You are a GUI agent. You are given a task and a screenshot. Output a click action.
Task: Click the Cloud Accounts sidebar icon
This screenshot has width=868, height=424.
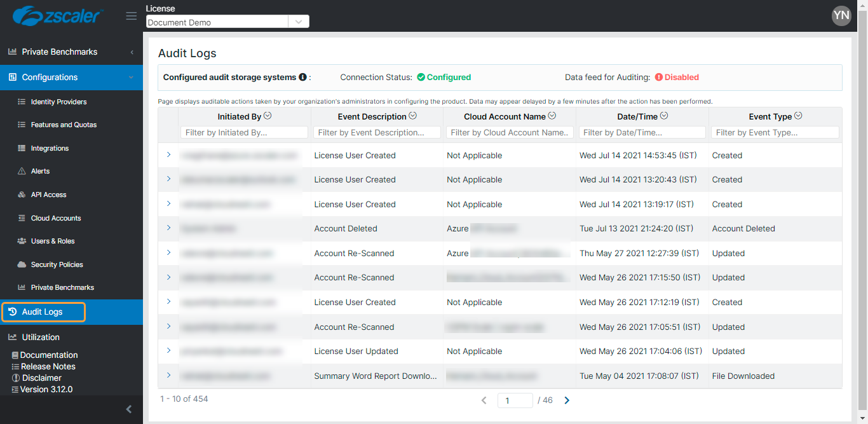(22, 218)
